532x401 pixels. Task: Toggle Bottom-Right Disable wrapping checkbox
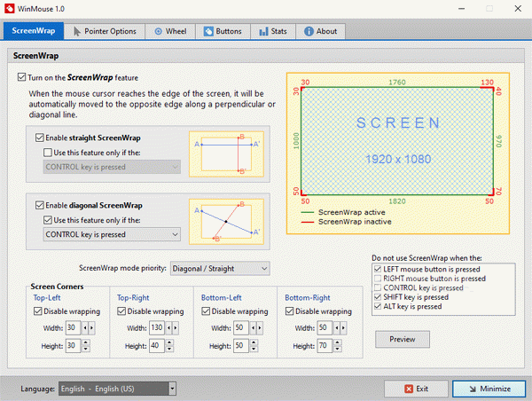[x=289, y=311]
